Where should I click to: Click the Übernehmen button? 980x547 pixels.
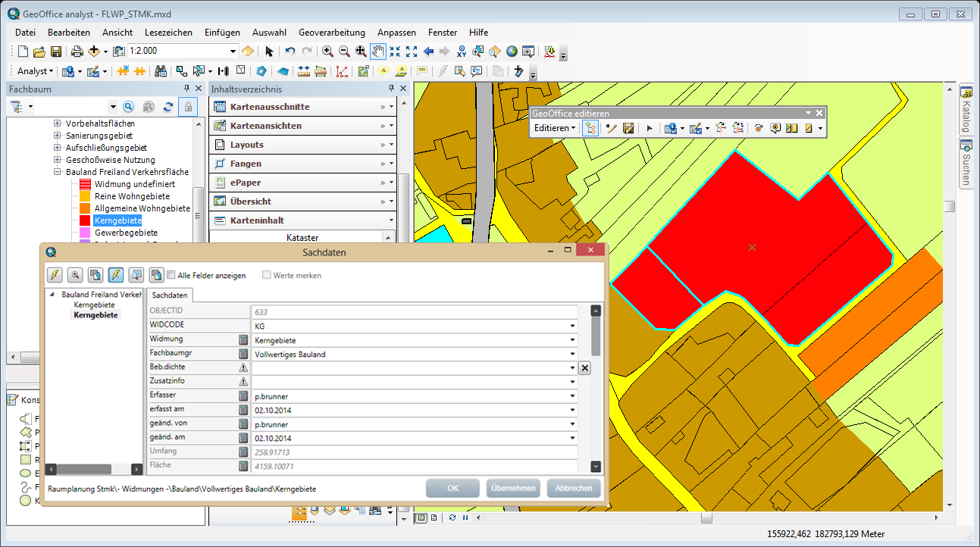[x=513, y=488]
